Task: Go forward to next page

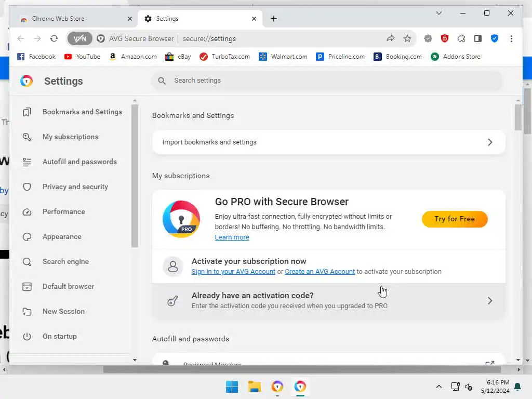Action: pyautogui.click(x=37, y=38)
